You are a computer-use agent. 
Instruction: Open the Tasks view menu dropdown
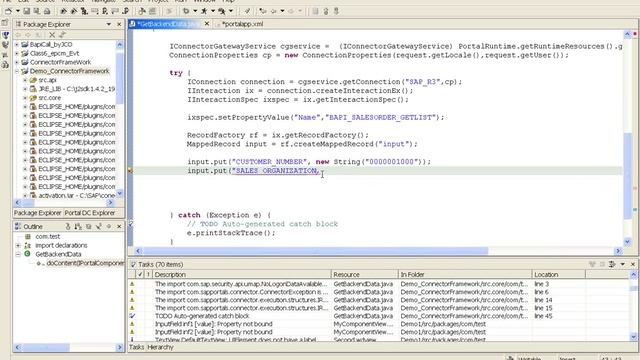click(622, 264)
